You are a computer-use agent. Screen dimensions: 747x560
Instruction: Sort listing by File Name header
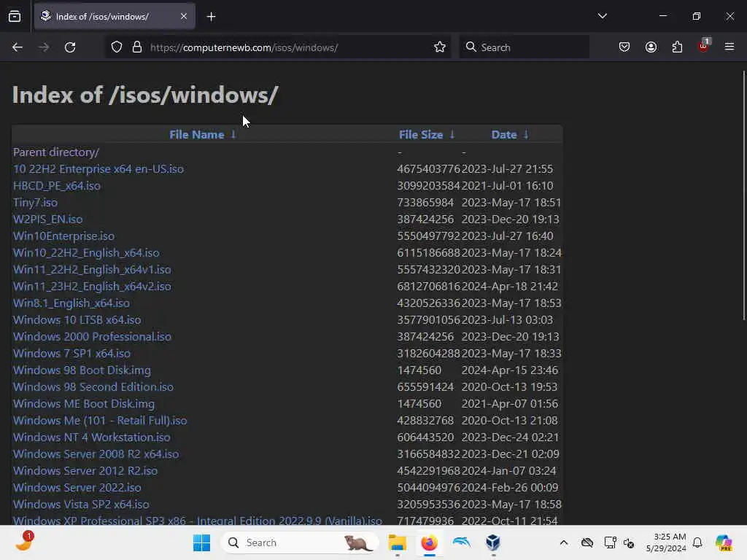[x=197, y=135]
